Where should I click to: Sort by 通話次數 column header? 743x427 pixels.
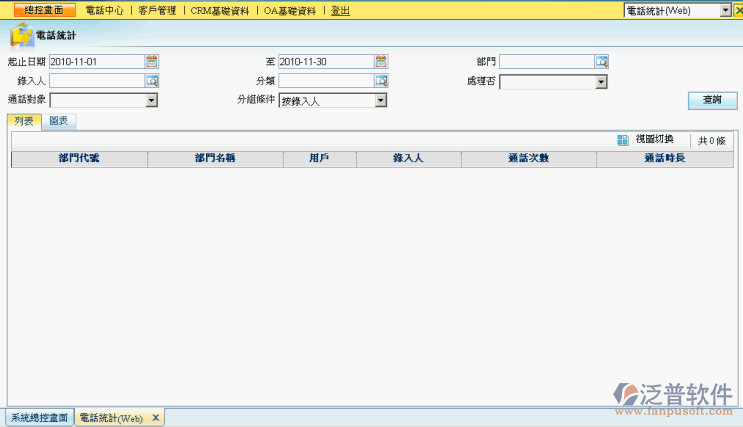[529, 158]
